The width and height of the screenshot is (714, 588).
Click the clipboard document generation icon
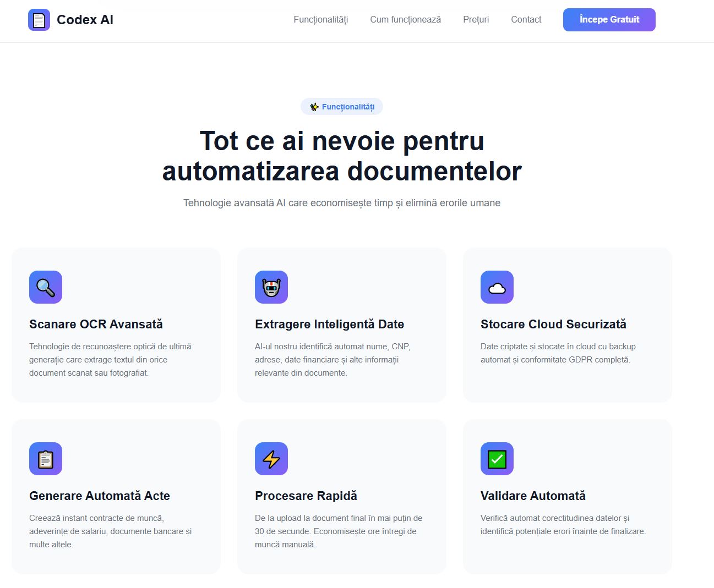coord(46,459)
